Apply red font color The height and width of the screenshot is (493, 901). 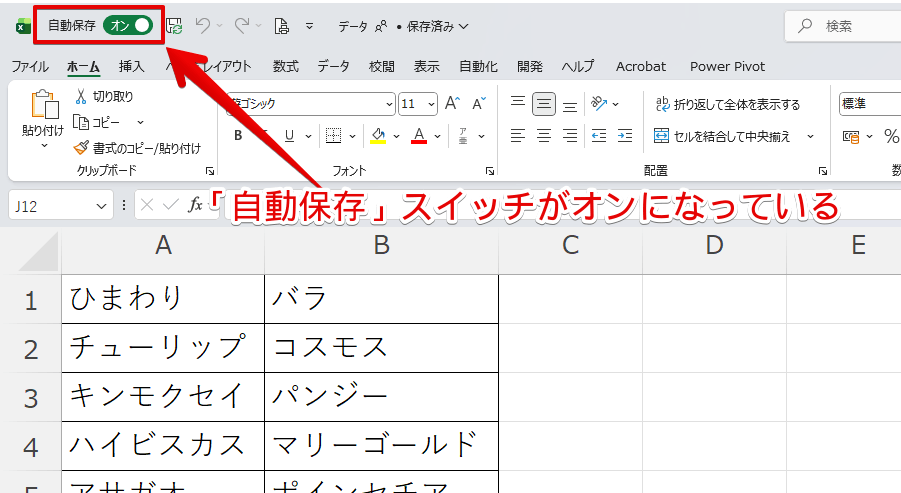pos(419,136)
